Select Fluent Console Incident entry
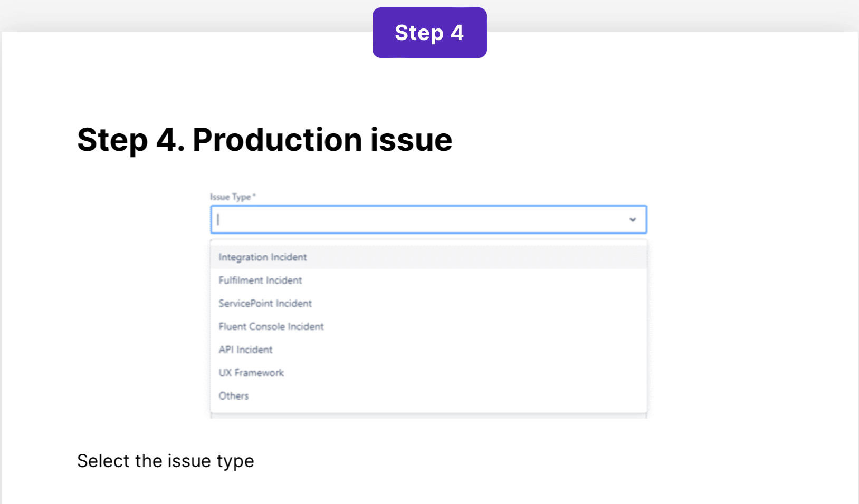The image size is (859, 504). pyautogui.click(x=271, y=327)
